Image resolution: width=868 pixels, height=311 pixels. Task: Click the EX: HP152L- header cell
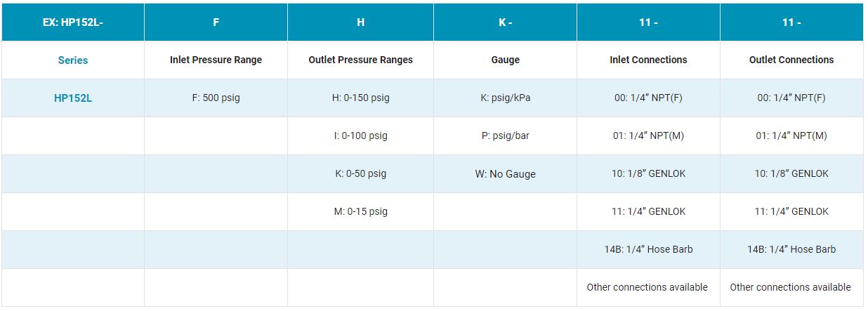pyautogui.click(x=73, y=22)
